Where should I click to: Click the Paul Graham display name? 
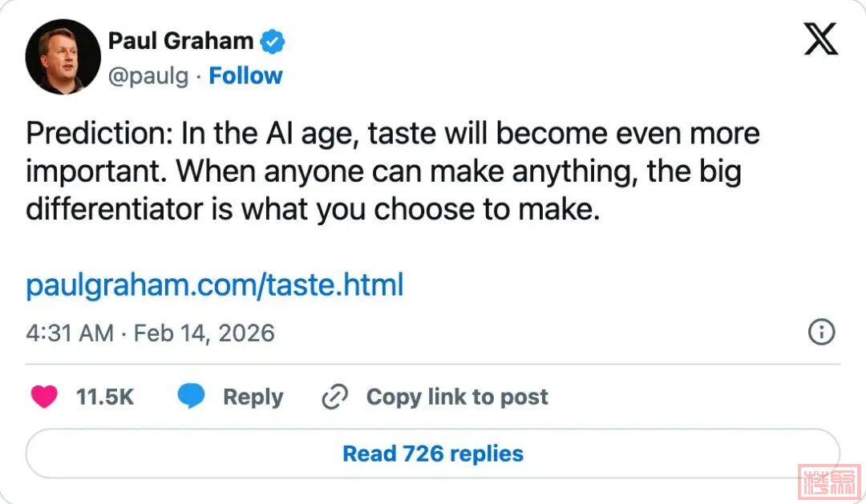pos(180,40)
